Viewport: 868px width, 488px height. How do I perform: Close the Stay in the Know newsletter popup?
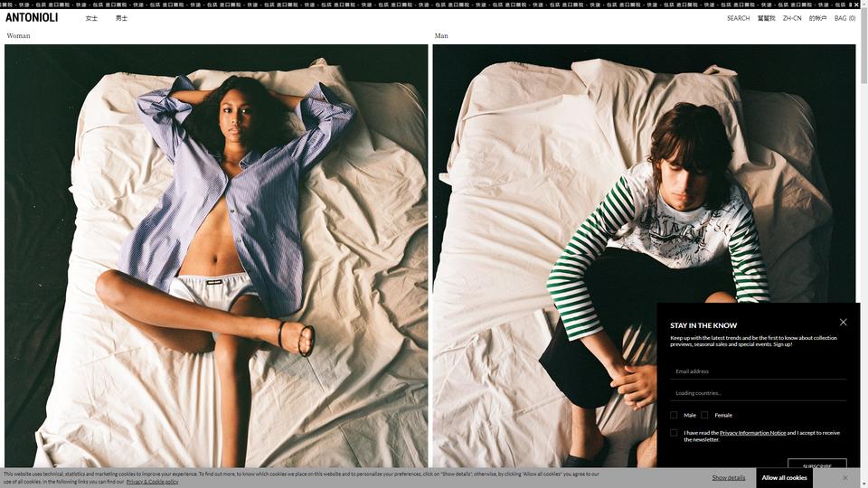pyautogui.click(x=843, y=322)
